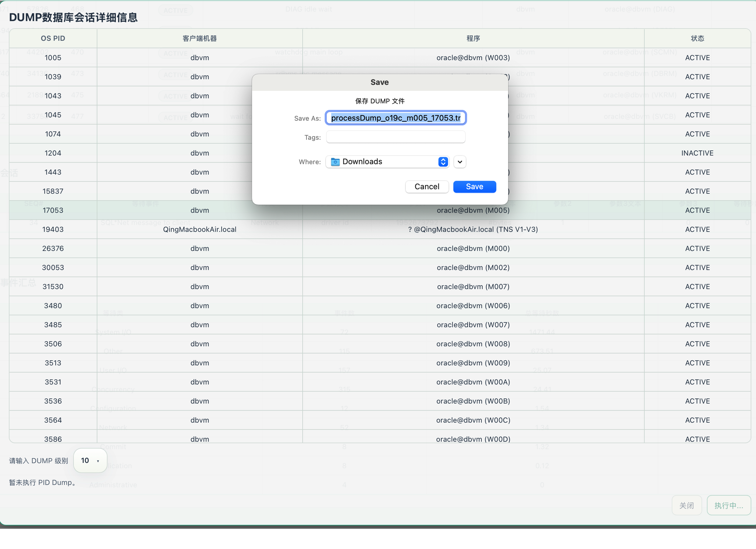Click program cell oracle@dbvm (M007)
This screenshot has height=549, width=756.
point(473,286)
